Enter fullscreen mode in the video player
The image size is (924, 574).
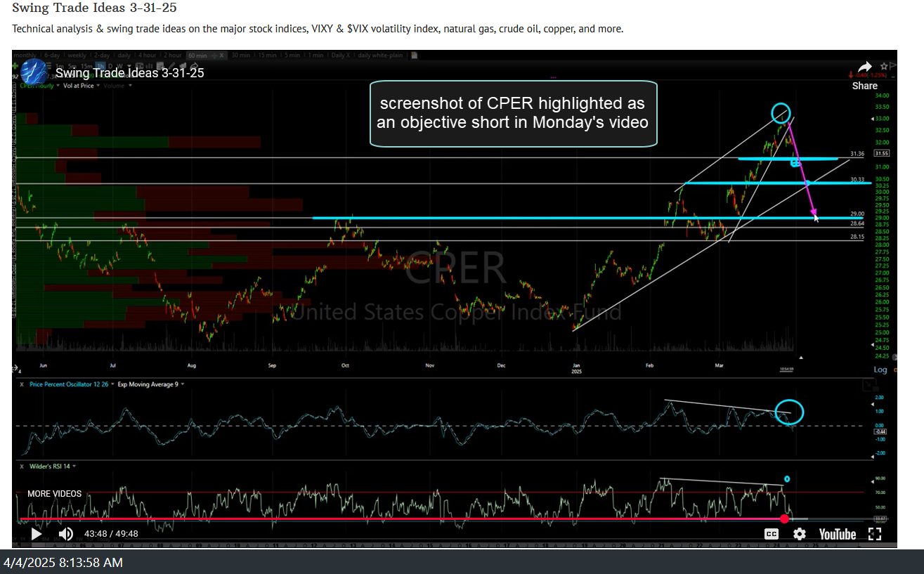tap(875, 534)
